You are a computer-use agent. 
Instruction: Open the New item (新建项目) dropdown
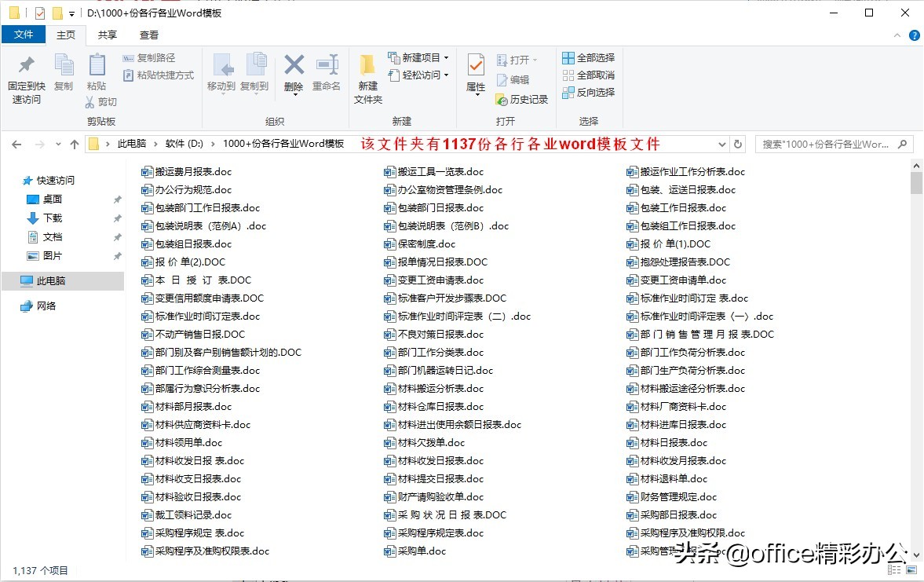(x=418, y=58)
